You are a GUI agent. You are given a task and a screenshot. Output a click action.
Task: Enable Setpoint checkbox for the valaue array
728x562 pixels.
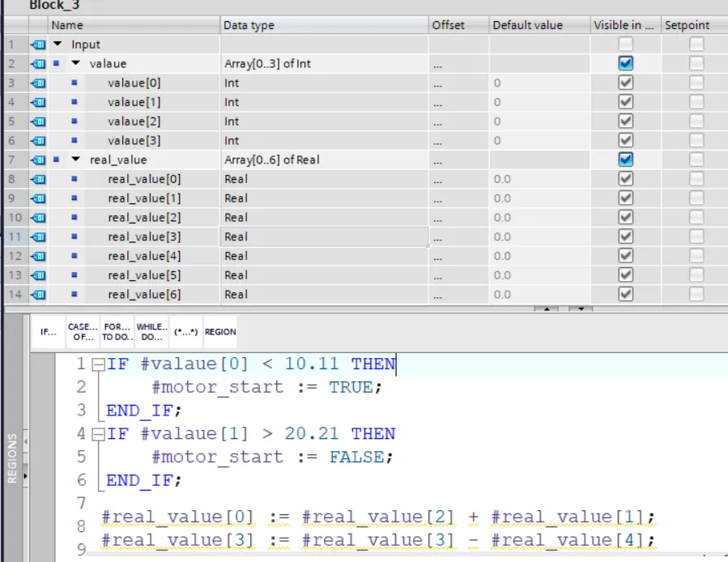pyautogui.click(x=696, y=63)
